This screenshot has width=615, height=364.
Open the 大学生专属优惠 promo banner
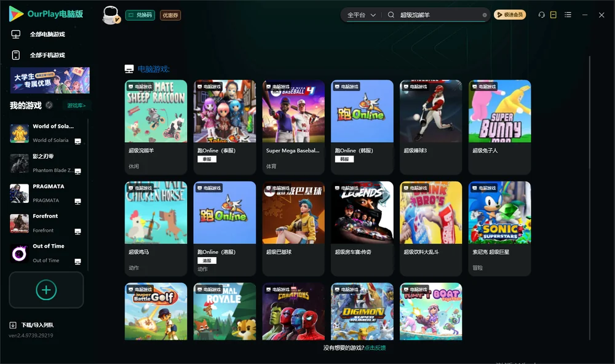pos(50,80)
